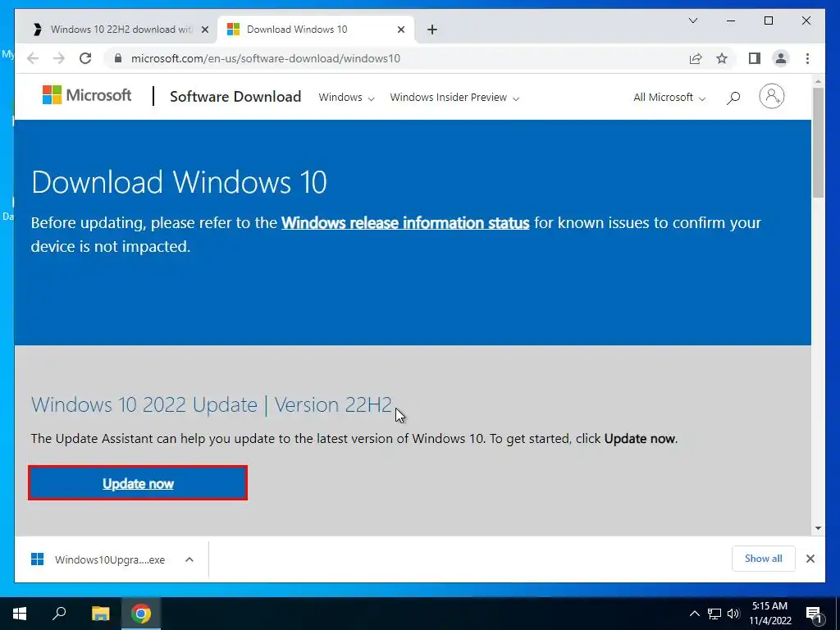Image resolution: width=840 pixels, height=630 pixels.
Task: Click the Update now button
Action: (x=138, y=483)
